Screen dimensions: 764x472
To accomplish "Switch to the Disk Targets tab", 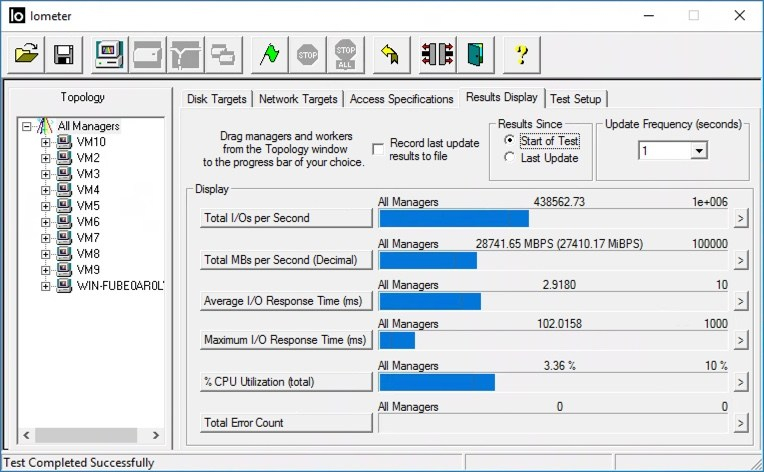I will click(x=216, y=99).
